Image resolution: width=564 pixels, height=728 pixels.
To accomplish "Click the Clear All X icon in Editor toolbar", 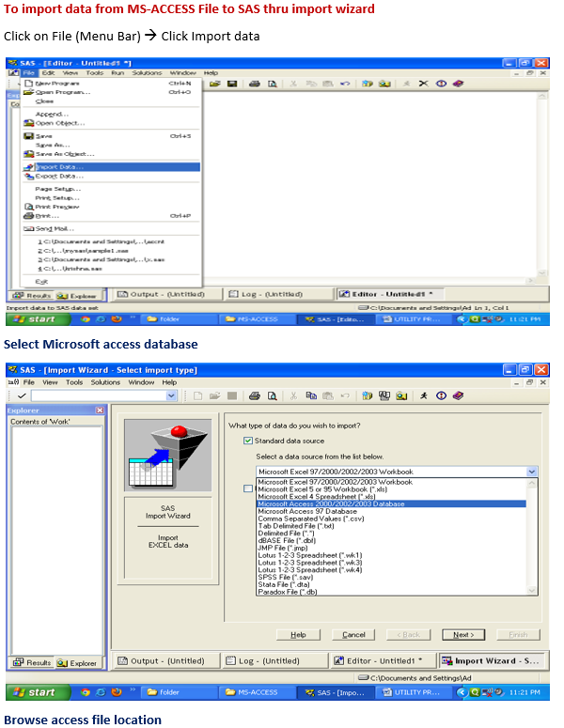I will [x=424, y=84].
